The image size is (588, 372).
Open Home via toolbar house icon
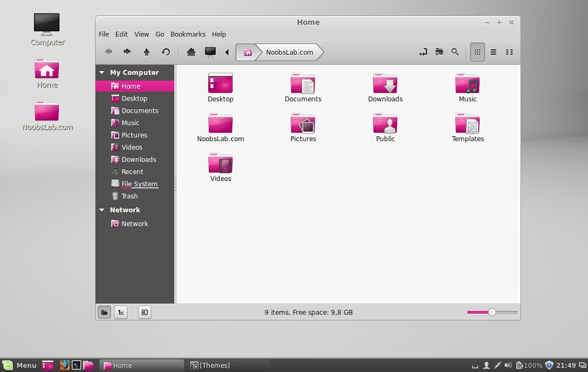pyautogui.click(x=191, y=52)
